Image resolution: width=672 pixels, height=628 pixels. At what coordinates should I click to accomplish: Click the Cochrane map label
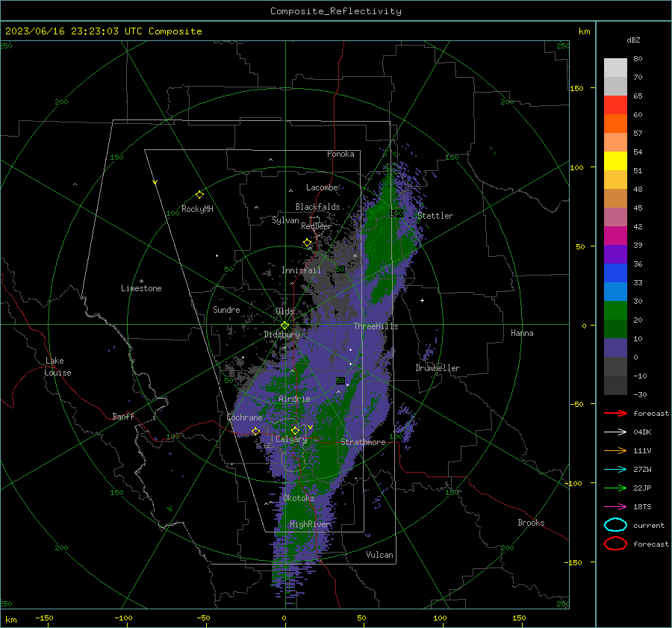coord(244,417)
